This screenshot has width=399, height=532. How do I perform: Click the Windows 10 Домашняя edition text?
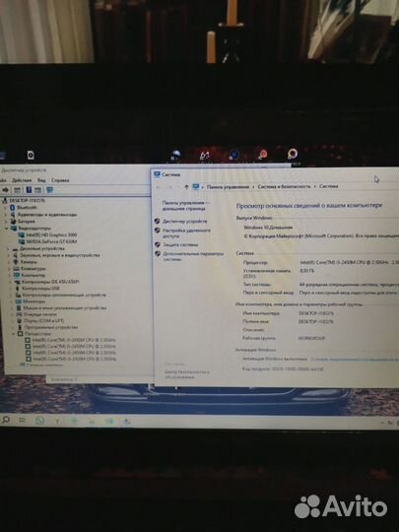268,228
